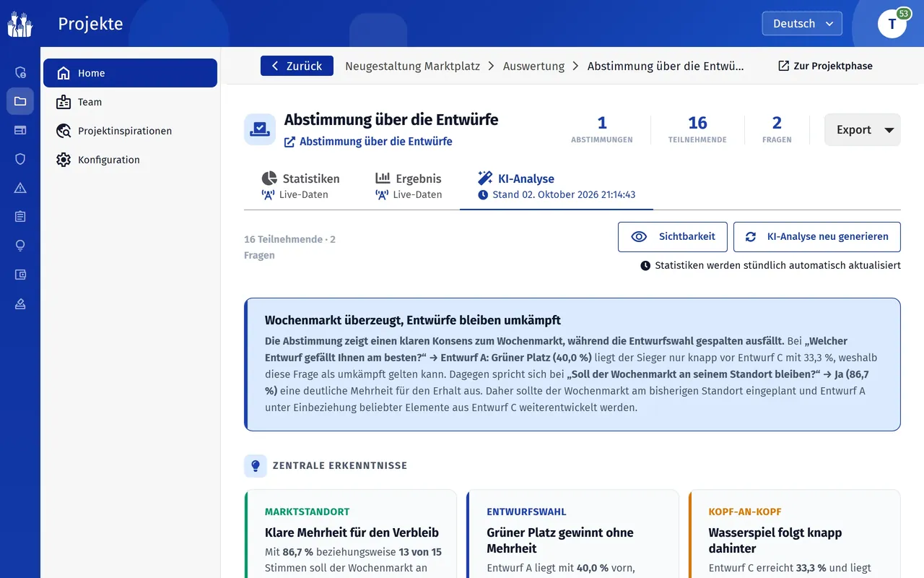Open Konfiguration in the project menu
The height and width of the screenshot is (578, 924).
coord(130,160)
